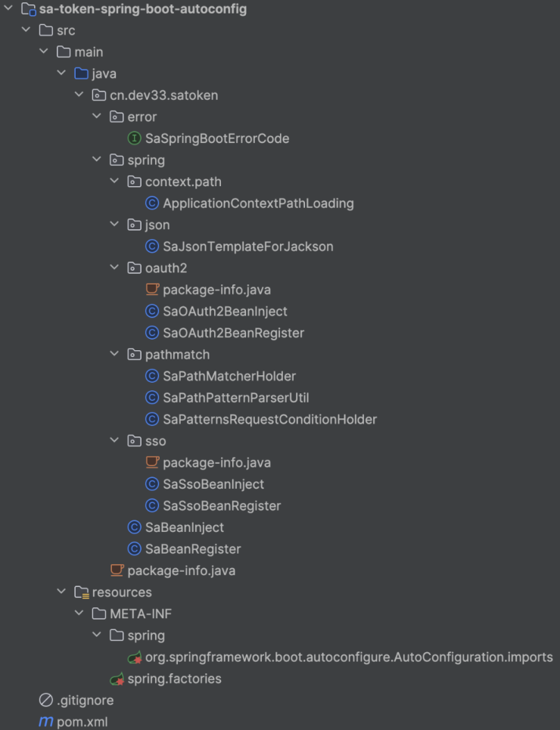Viewport: 560px width, 730px height.
Task: Open SaJsonTemplateForJackson class
Action: (x=248, y=247)
